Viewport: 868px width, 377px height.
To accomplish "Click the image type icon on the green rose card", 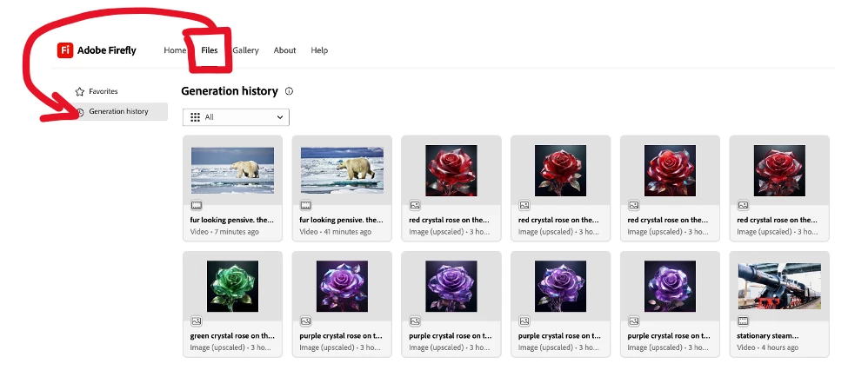I will 196,321.
